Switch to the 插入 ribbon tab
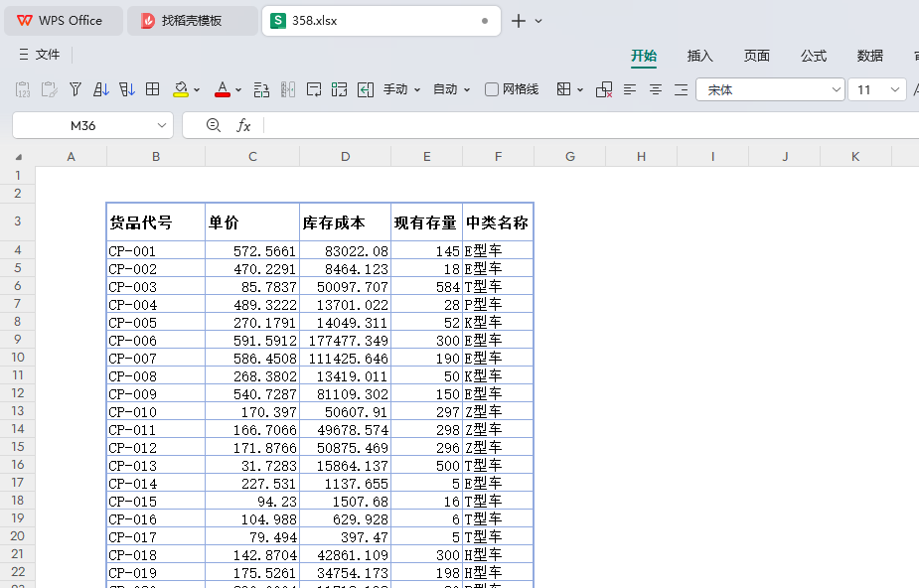This screenshot has height=588, width=919. click(699, 56)
